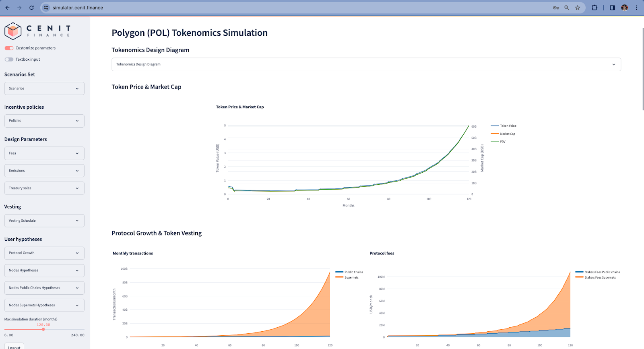
Task: Click the slider minimum label 6.00
Action: click(x=9, y=335)
